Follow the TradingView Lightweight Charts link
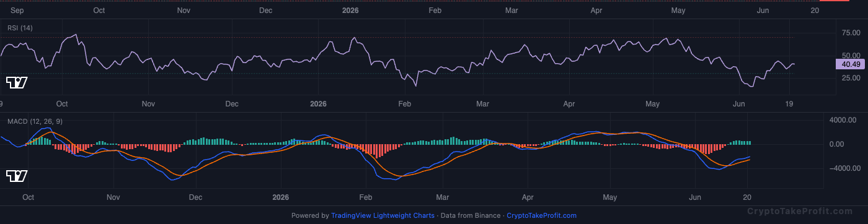The width and height of the screenshot is (868, 224). [x=383, y=216]
